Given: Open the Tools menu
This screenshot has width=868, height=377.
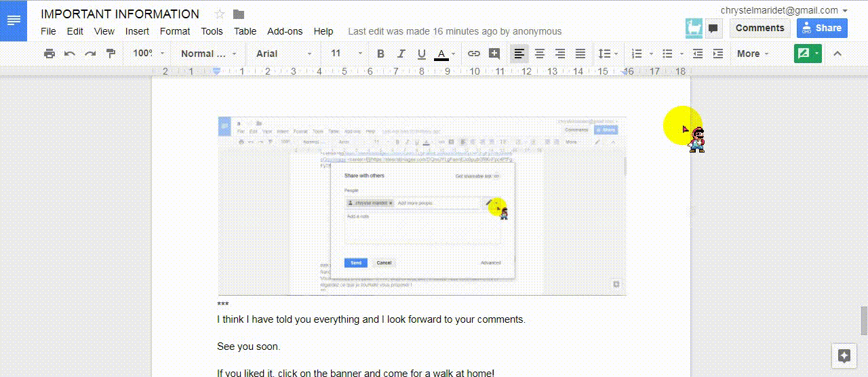Looking at the screenshot, I should pyautogui.click(x=212, y=31).
